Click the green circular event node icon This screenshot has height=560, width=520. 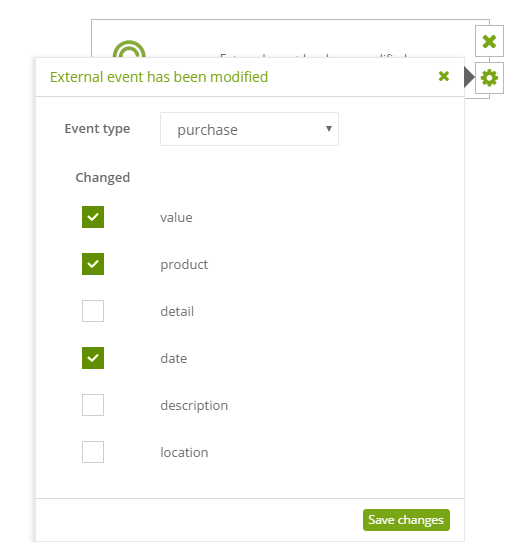tap(129, 49)
